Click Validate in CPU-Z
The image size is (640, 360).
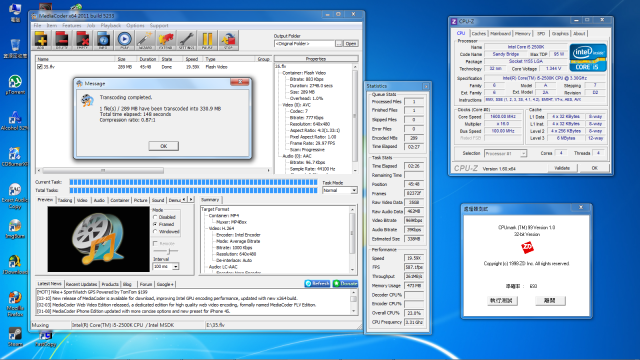(562, 168)
